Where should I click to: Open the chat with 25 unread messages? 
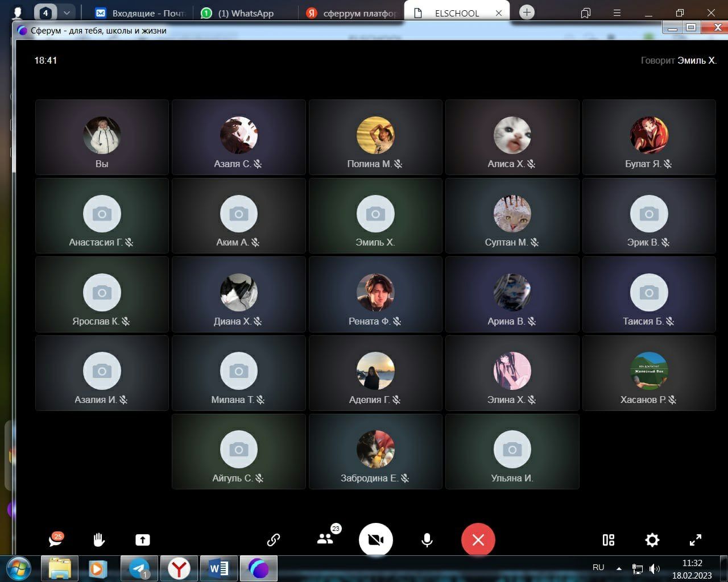coord(55,540)
